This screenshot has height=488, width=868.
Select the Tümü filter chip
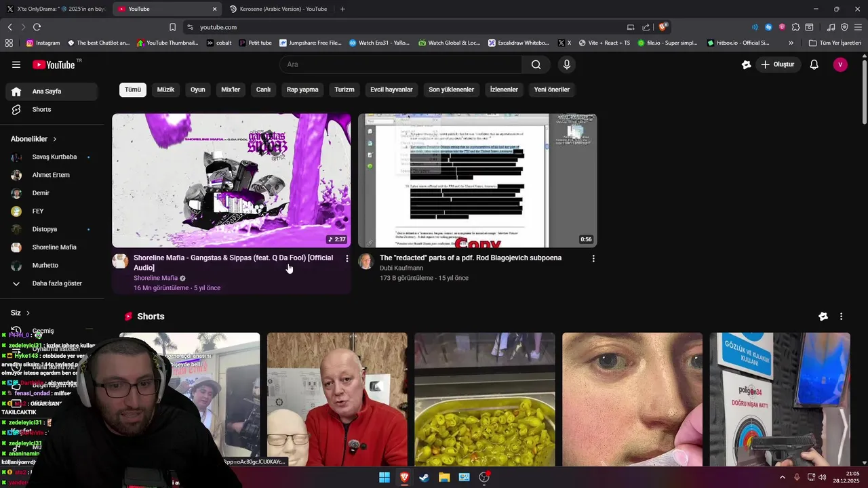point(133,89)
